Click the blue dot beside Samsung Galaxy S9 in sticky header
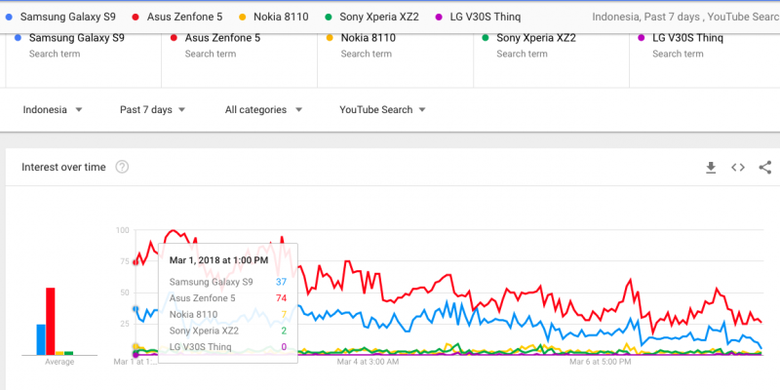Image resolution: width=780 pixels, height=390 pixels. click(9, 17)
